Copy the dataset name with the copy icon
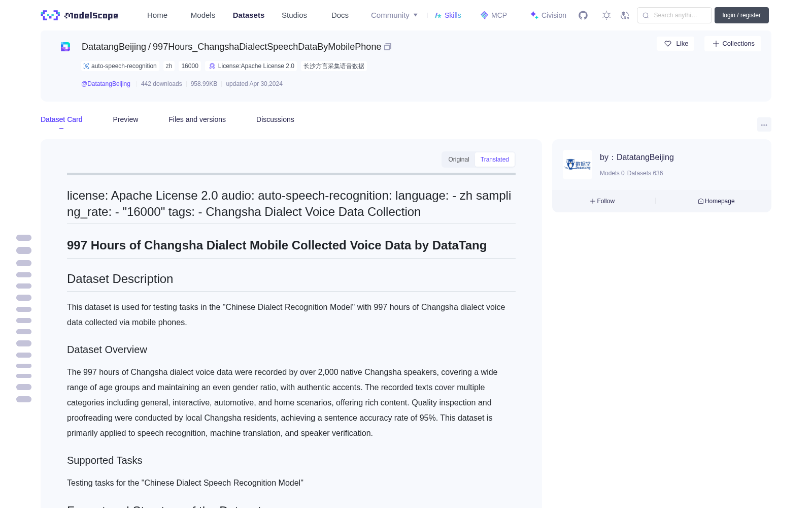Image resolution: width=812 pixels, height=508 pixels. coord(388,47)
